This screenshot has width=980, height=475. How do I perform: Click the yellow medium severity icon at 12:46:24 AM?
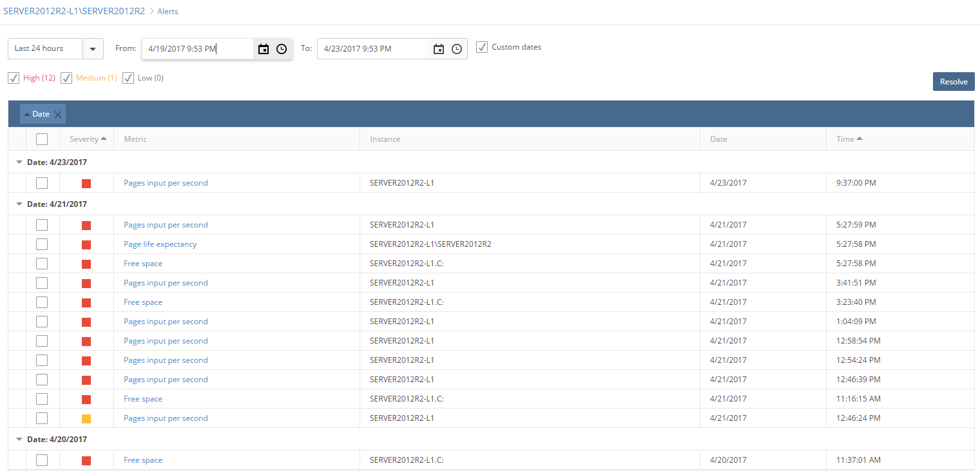86,418
